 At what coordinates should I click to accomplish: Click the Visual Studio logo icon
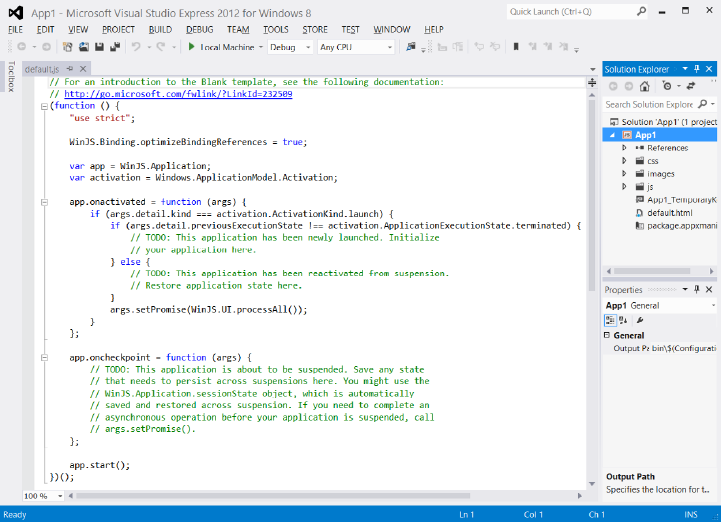pyautogui.click(x=16, y=13)
